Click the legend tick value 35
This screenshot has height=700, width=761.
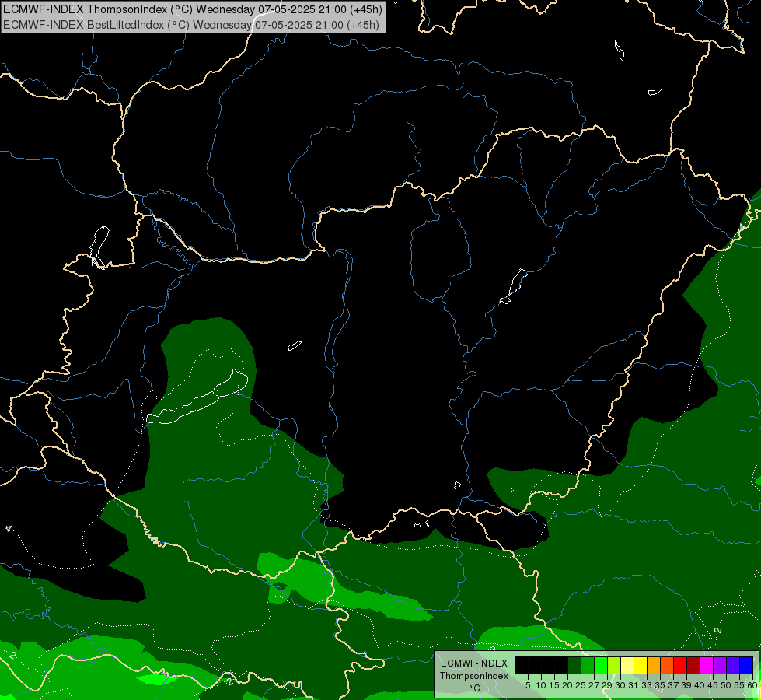point(660,685)
